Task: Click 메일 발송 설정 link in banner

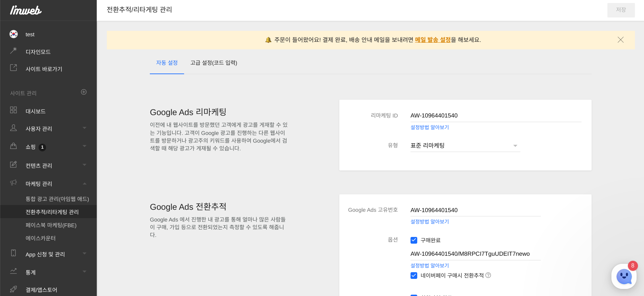Action: pyautogui.click(x=433, y=40)
